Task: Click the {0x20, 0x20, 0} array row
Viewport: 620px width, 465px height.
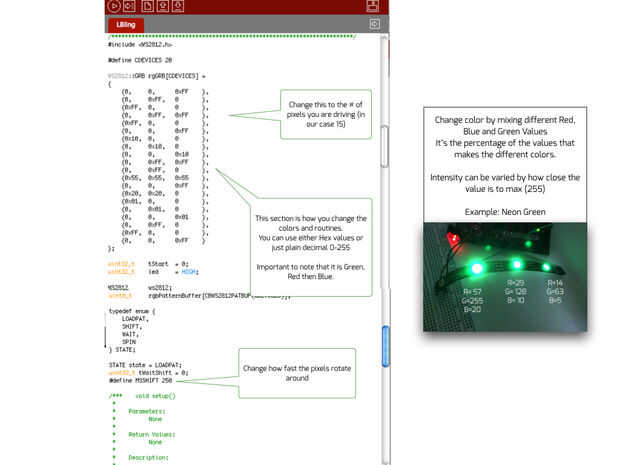Action: [164, 193]
